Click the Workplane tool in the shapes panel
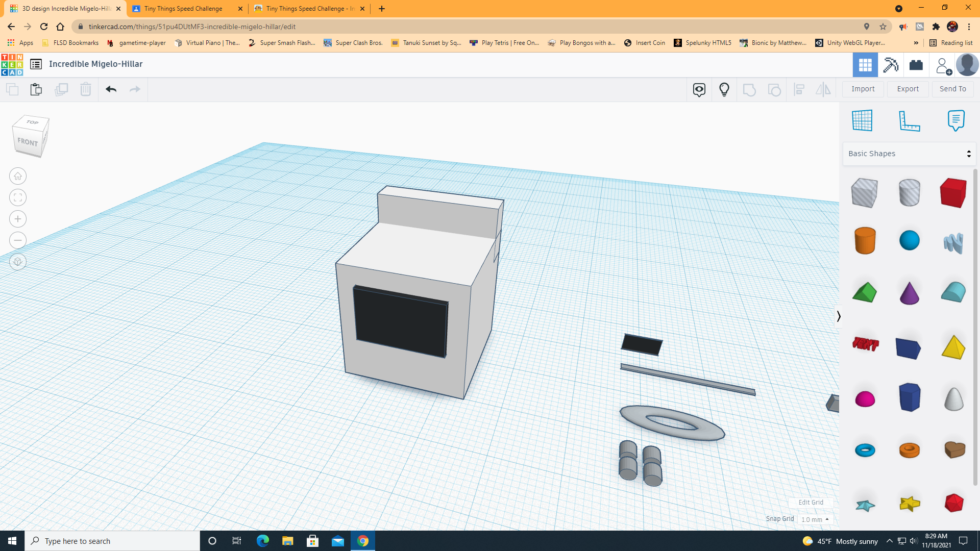980x551 pixels. coord(862,120)
